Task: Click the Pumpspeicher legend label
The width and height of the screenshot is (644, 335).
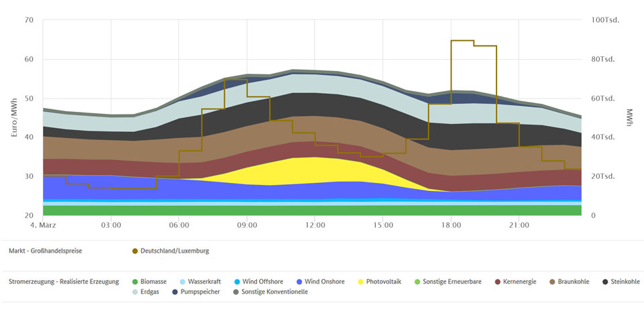Action: tap(200, 292)
